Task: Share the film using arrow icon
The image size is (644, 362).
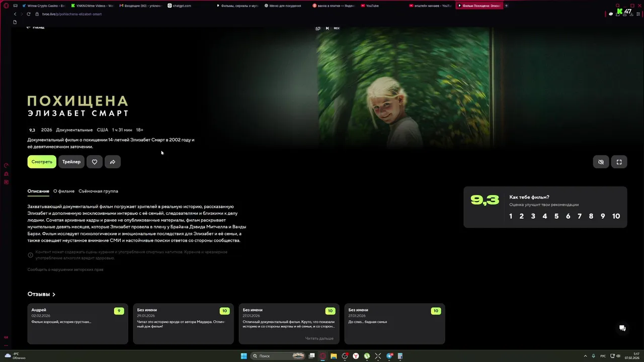Action: click(x=113, y=162)
